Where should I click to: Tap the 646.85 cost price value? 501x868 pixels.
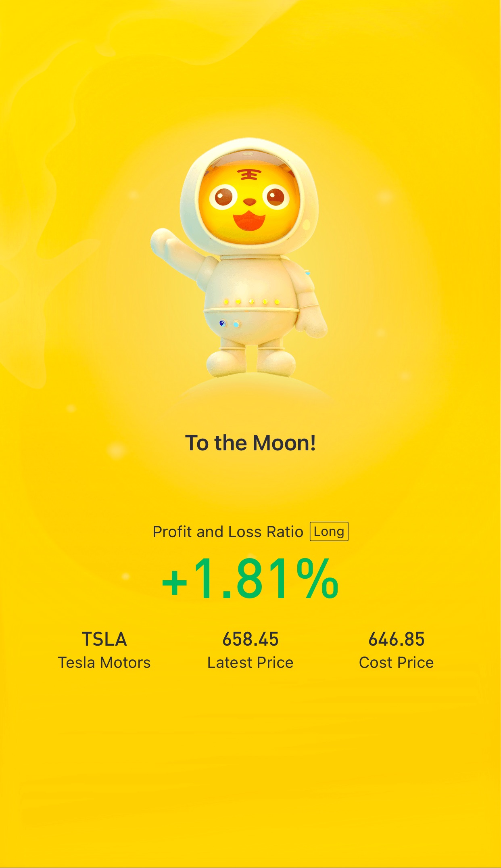[x=397, y=639]
